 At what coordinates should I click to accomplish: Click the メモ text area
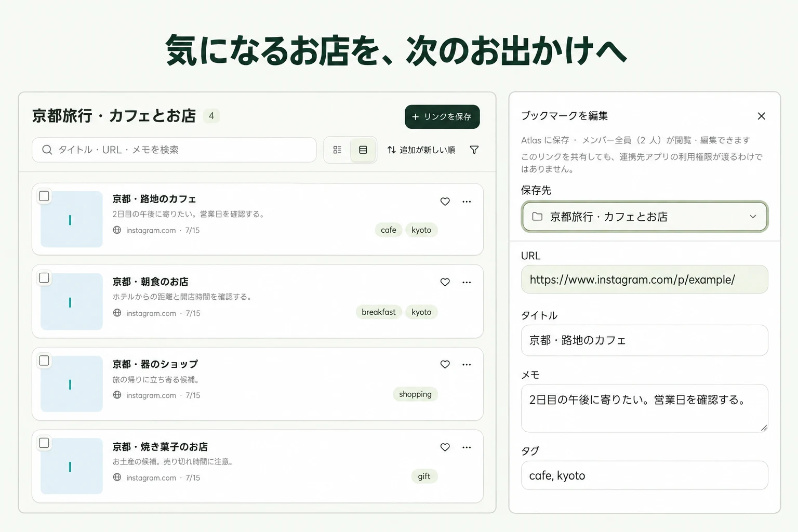[x=644, y=408]
